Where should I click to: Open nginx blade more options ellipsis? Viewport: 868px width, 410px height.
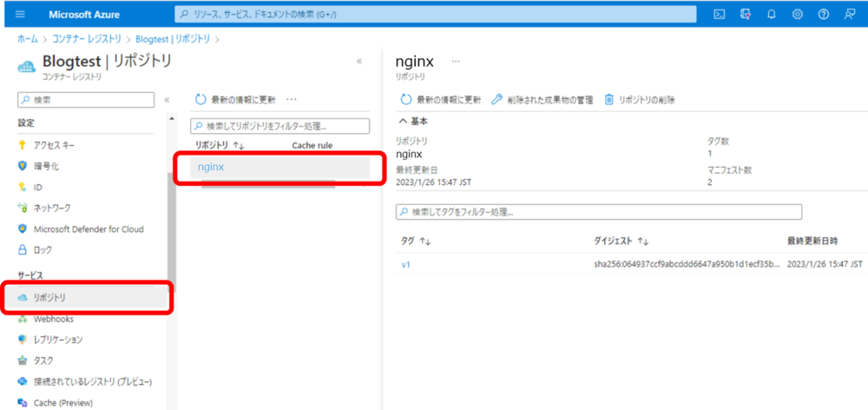point(456,61)
